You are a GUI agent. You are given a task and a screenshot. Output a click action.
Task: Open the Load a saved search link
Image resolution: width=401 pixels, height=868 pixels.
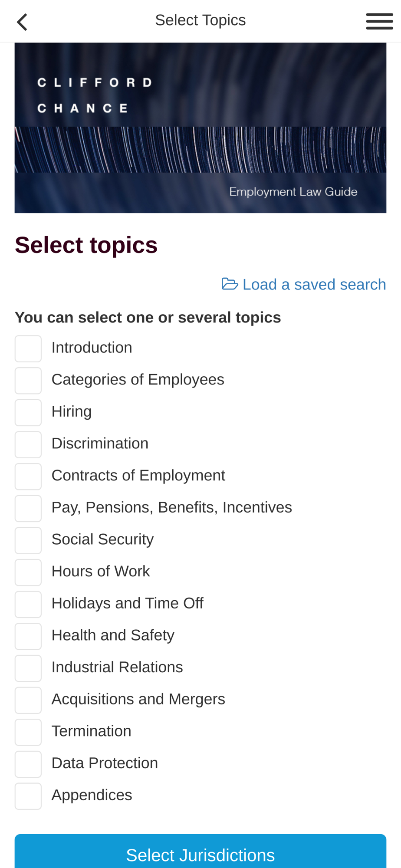tap(304, 284)
